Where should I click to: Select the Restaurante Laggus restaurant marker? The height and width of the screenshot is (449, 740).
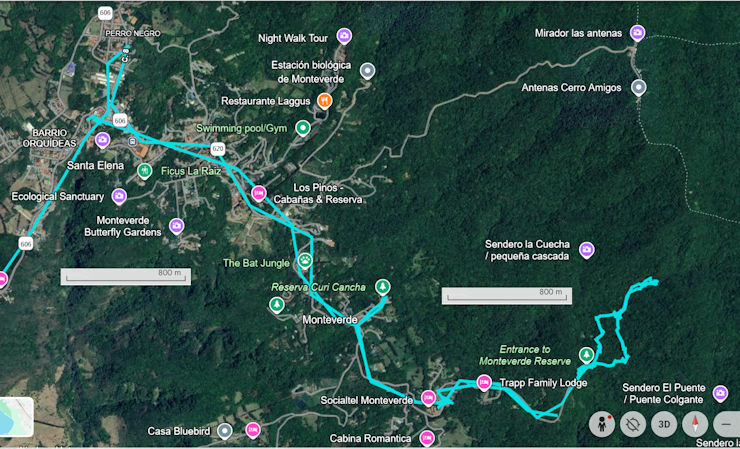pyautogui.click(x=324, y=101)
